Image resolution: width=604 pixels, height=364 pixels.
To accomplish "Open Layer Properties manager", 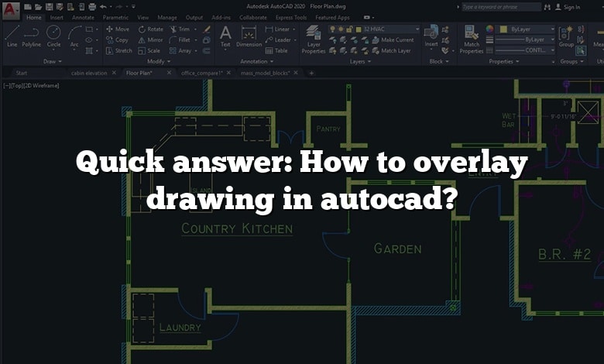I will [x=314, y=39].
